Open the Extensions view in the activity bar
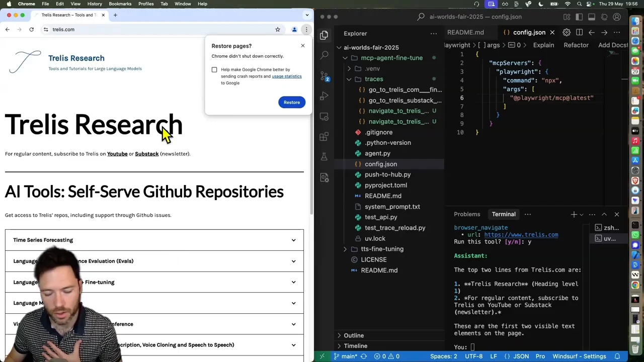The width and height of the screenshot is (644, 362). pos(324,137)
